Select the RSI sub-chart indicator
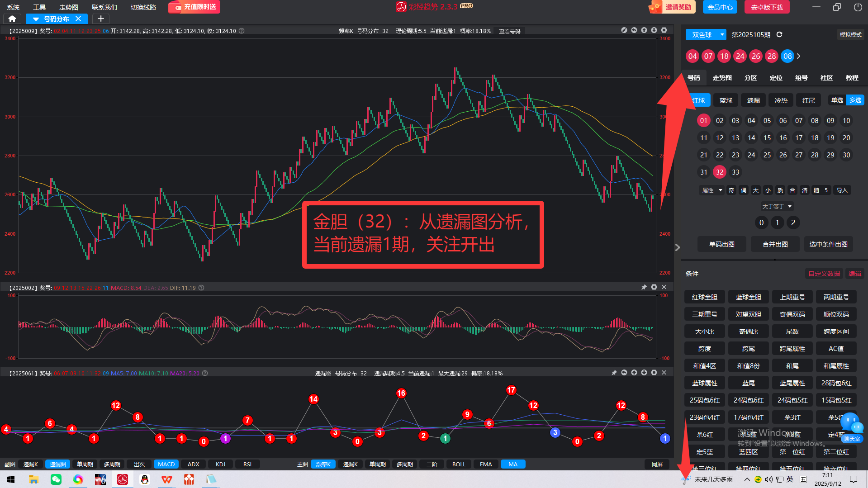Viewport: 868px width, 488px height. pyautogui.click(x=247, y=464)
